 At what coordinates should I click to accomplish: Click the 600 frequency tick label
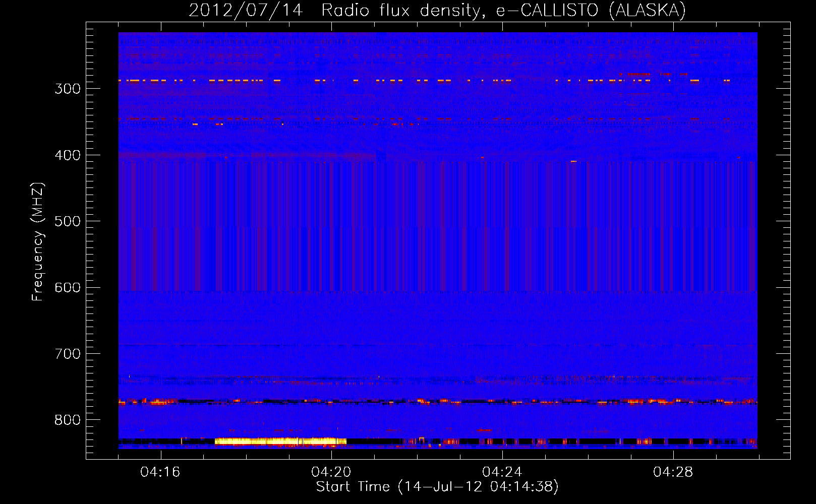click(x=68, y=288)
